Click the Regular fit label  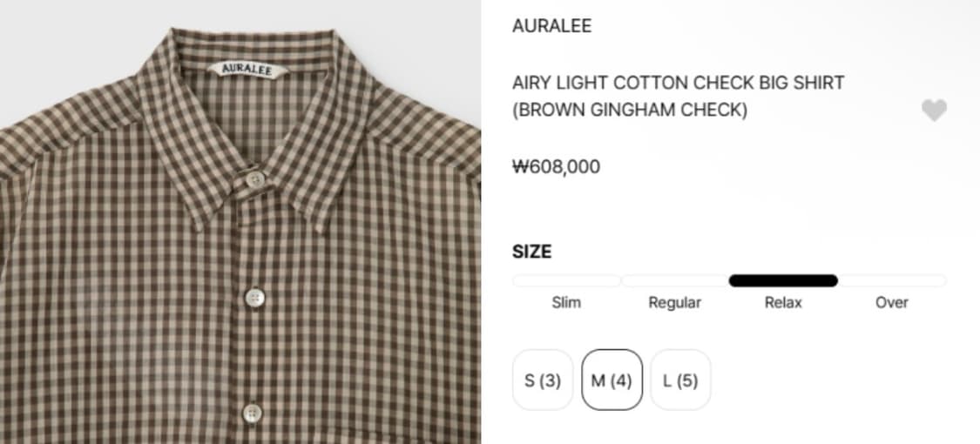pyautogui.click(x=674, y=303)
